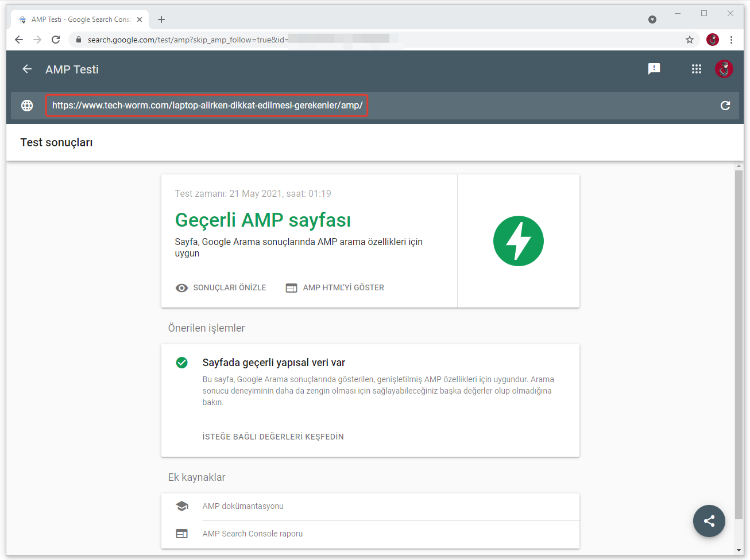The width and height of the screenshot is (750, 560).
Task: Bookmark this page with star icon
Action: 689,40
